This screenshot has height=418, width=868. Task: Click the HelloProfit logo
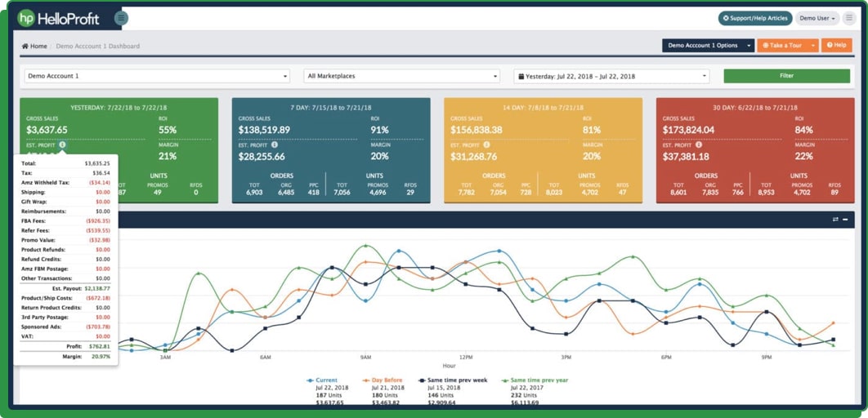click(x=58, y=19)
